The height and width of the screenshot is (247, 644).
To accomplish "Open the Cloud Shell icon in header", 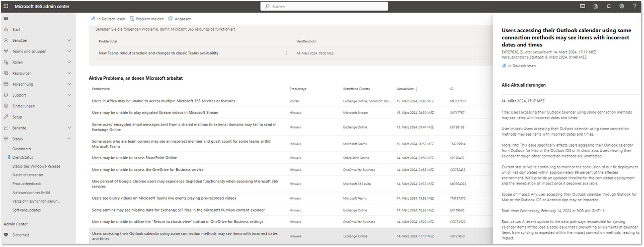I will (x=583, y=6).
